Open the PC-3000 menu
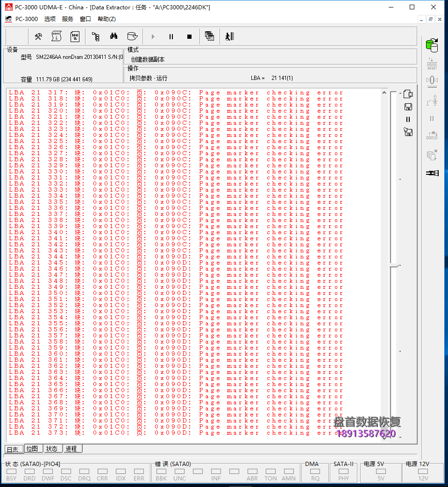 (27, 19)
